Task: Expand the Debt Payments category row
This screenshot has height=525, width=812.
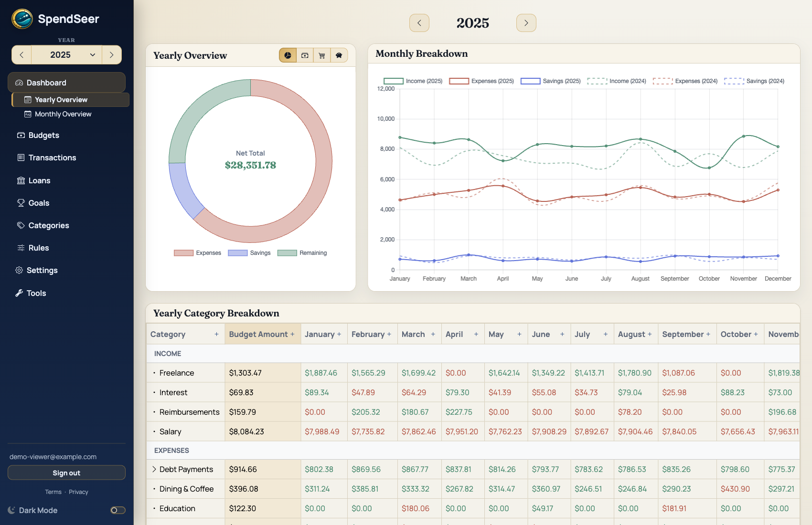Action: (x=153, y=469)
